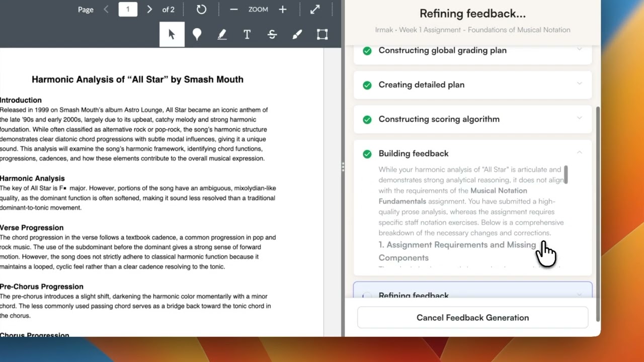Rotate the document view
Image resolution: width=644 pixels, height=362 pixels.
tap(201, 10)
